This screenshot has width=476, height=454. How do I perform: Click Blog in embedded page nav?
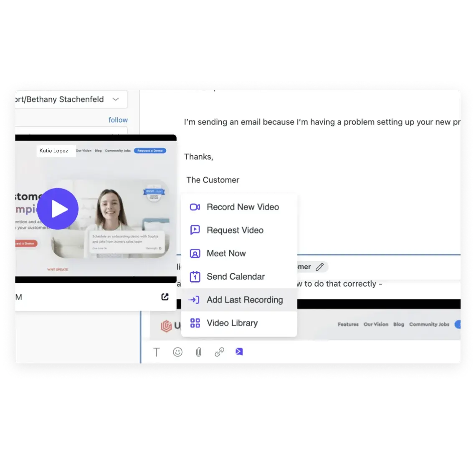[399, 324]
